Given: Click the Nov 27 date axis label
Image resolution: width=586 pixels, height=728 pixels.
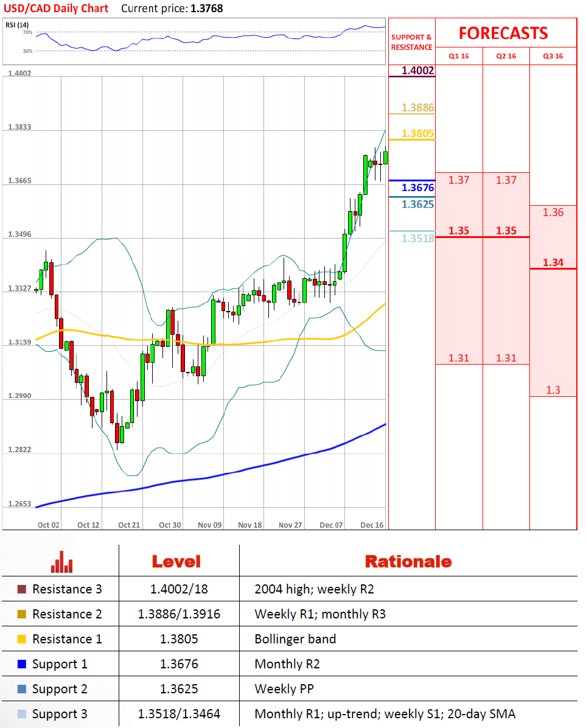Looking at the screenshot, I should pos(290,525).
